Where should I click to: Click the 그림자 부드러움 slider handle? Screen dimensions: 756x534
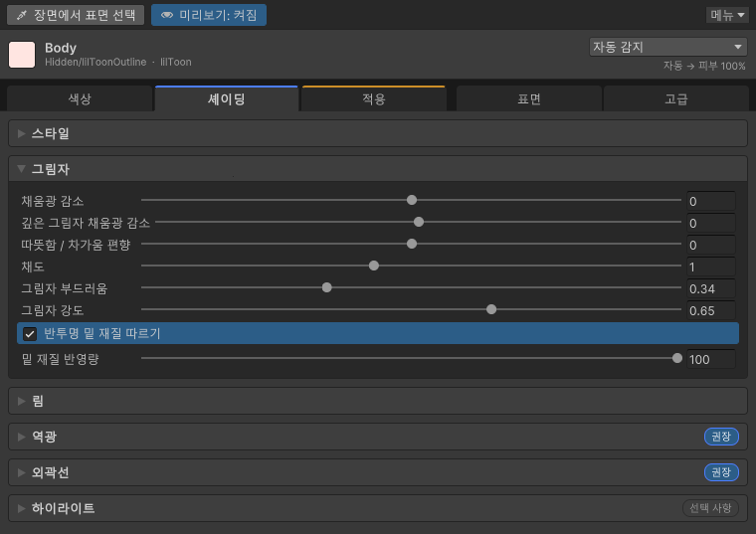tap(327, 287)
